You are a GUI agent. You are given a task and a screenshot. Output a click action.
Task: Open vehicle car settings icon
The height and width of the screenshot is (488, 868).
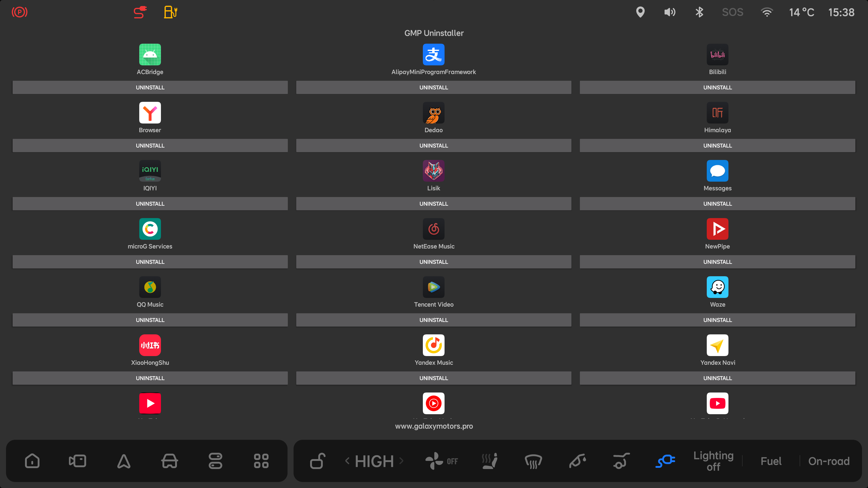point(169,461)
